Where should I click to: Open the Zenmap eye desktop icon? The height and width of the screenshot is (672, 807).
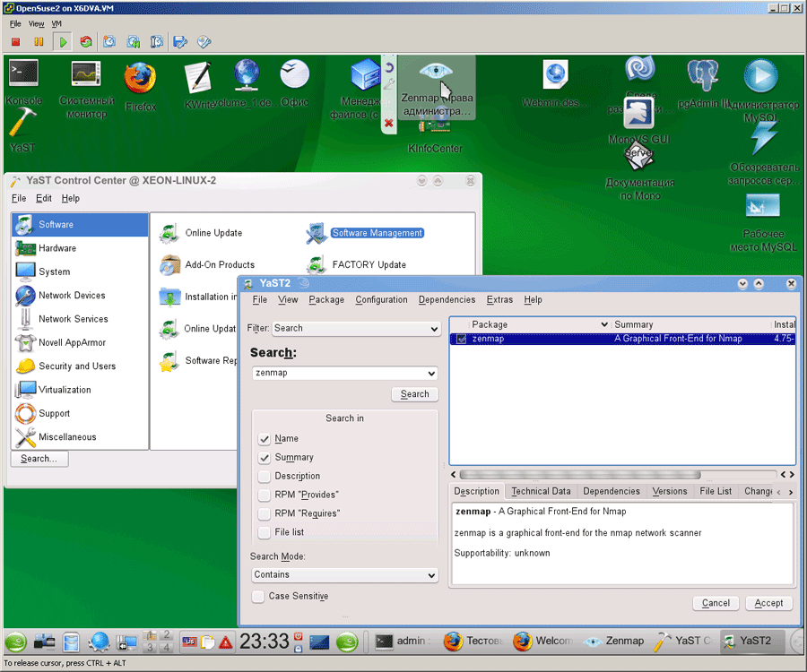[436, 71]
